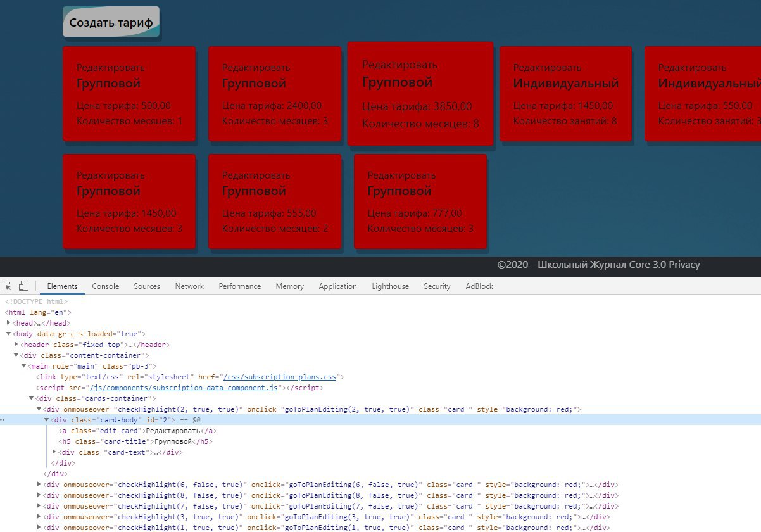Open the Network tab
Screen dimensions: 761x532
[189, 286]
